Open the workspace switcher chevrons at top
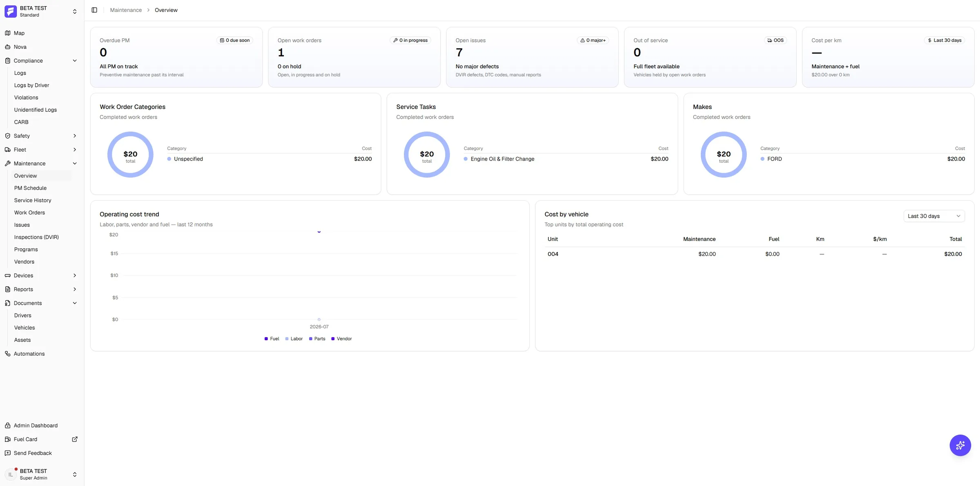 [x=75, y=11]
